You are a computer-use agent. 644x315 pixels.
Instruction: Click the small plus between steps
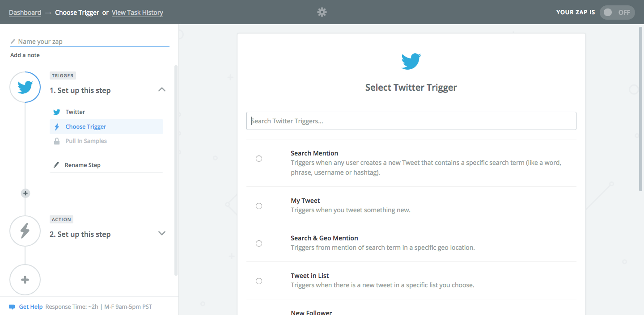coord(25,193)
